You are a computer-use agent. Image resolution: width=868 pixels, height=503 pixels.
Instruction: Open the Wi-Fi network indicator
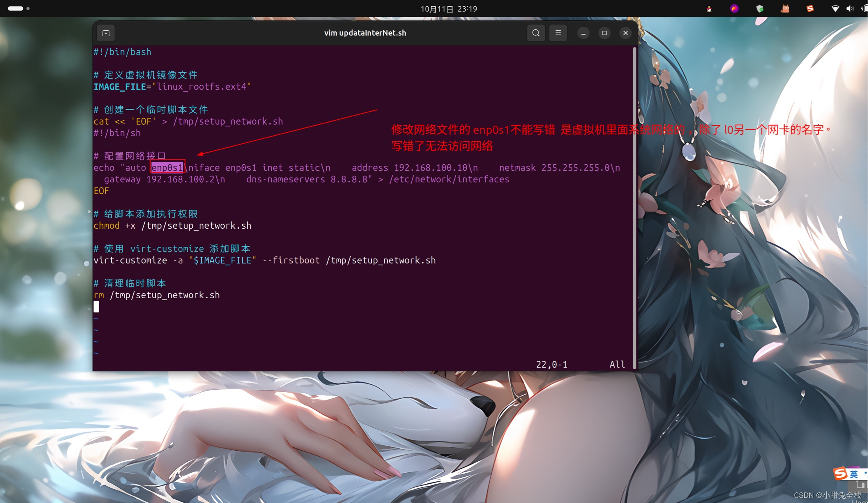[x=835, y=9]
